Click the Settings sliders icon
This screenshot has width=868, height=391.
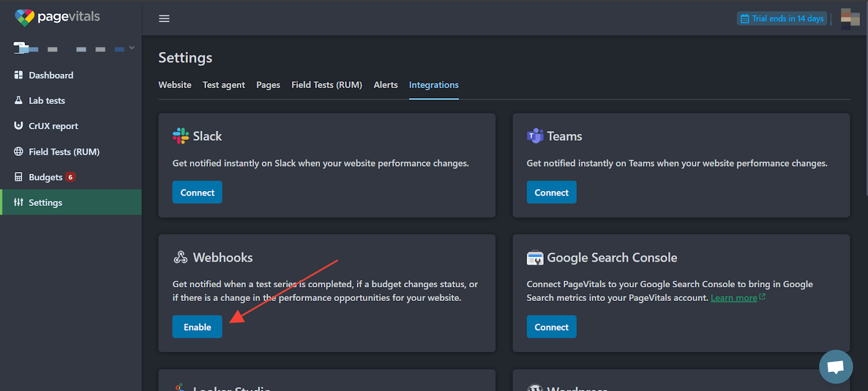tap(18, 202)
